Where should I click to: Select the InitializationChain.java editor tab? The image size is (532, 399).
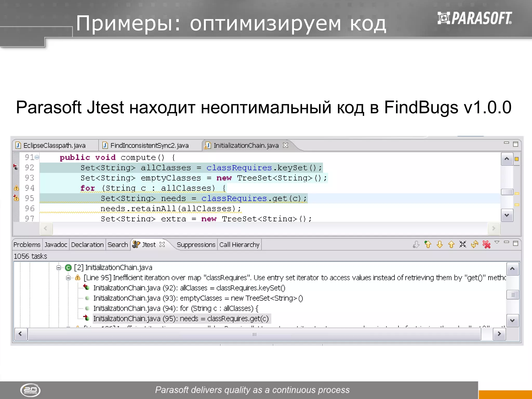point(246,145)
